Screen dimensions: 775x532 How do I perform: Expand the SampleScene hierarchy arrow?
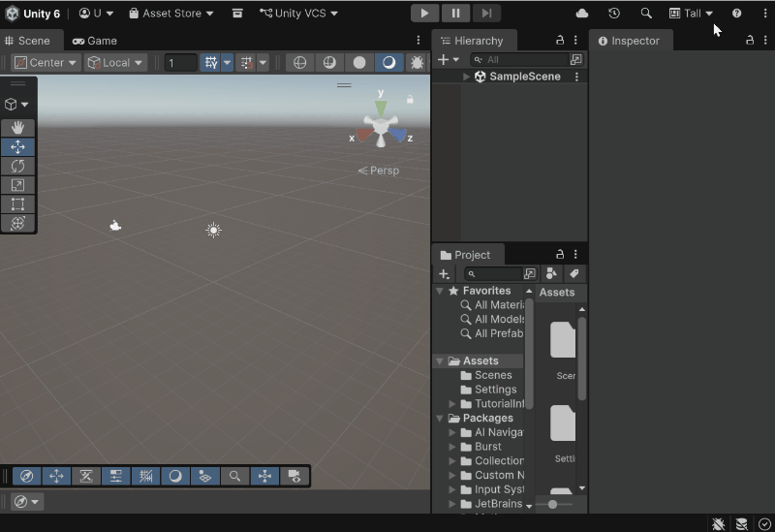coord(466,77)
